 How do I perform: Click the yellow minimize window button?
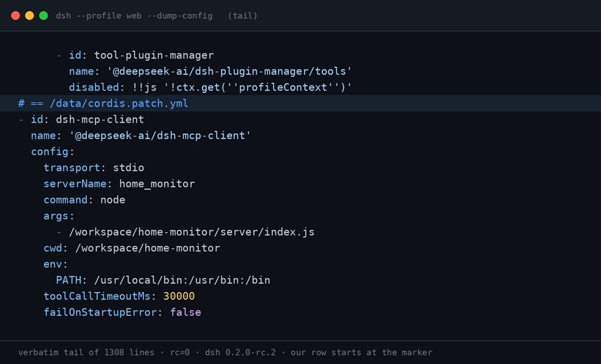29,15
